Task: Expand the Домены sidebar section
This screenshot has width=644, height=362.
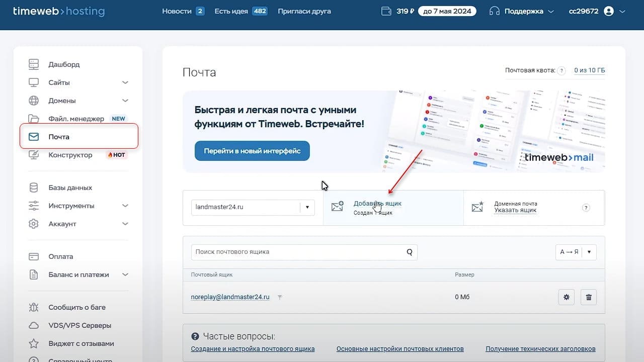Action: pyautogui.click(x=125, y=101)
